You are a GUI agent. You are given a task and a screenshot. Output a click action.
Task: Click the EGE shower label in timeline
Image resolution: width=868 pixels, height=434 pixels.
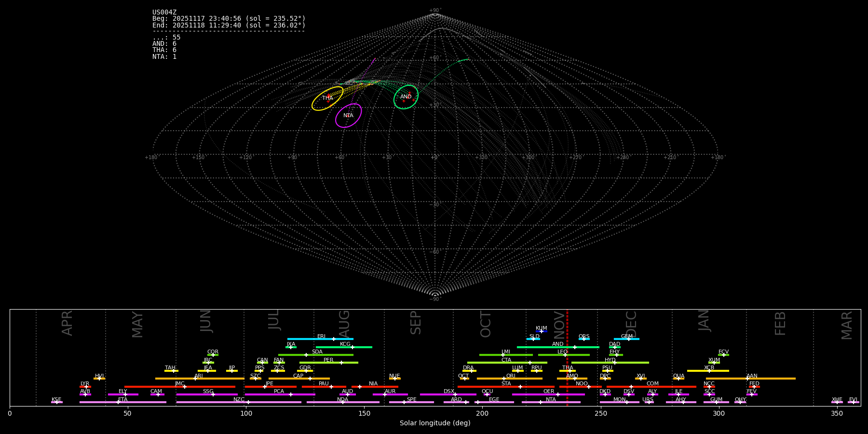[x=494, y=400]
